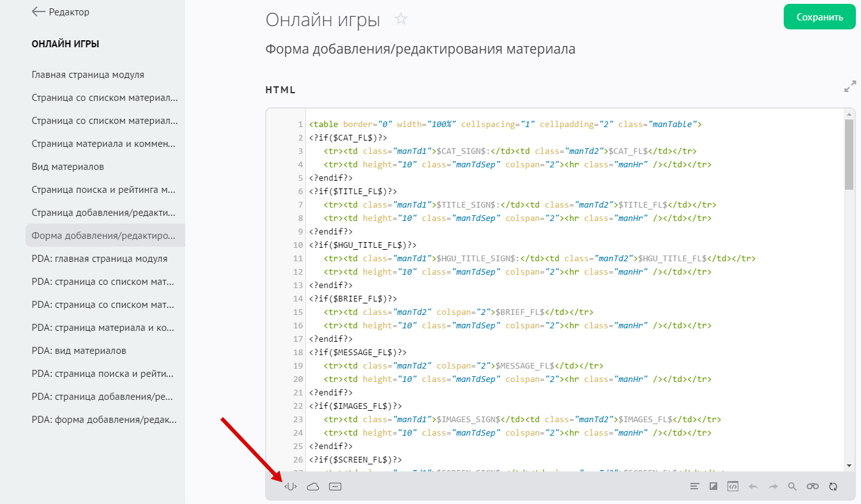This screenshot has height=504, width=861.
Task: Mark page as favorite with star icon
Action: tap(401, 19)
